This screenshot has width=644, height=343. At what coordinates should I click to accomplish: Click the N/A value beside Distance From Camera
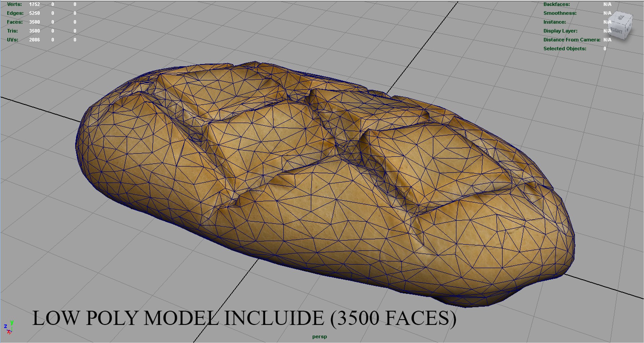tap(607, 40)
